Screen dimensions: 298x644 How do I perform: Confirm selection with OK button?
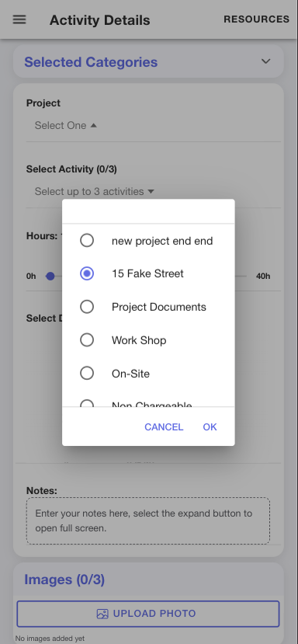(x=210, y=427)
